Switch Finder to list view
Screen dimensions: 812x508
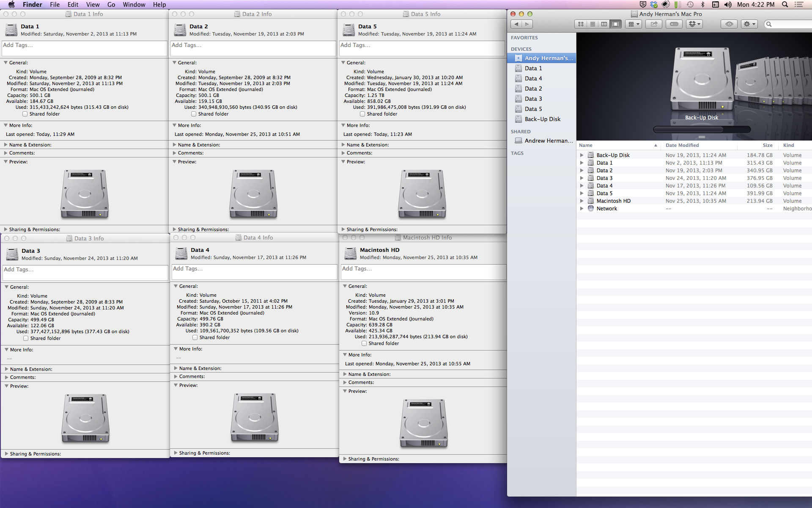(x=593, y=24)
